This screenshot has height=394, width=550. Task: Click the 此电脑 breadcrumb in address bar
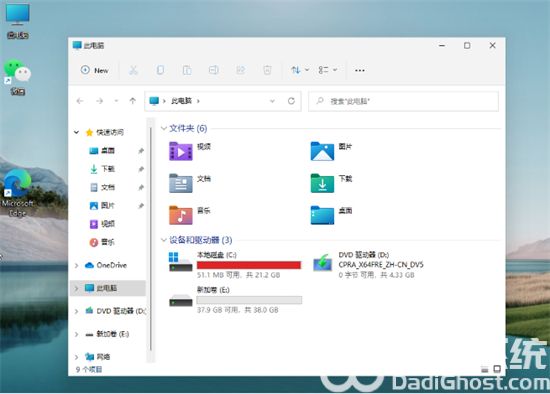coord(181,101)
